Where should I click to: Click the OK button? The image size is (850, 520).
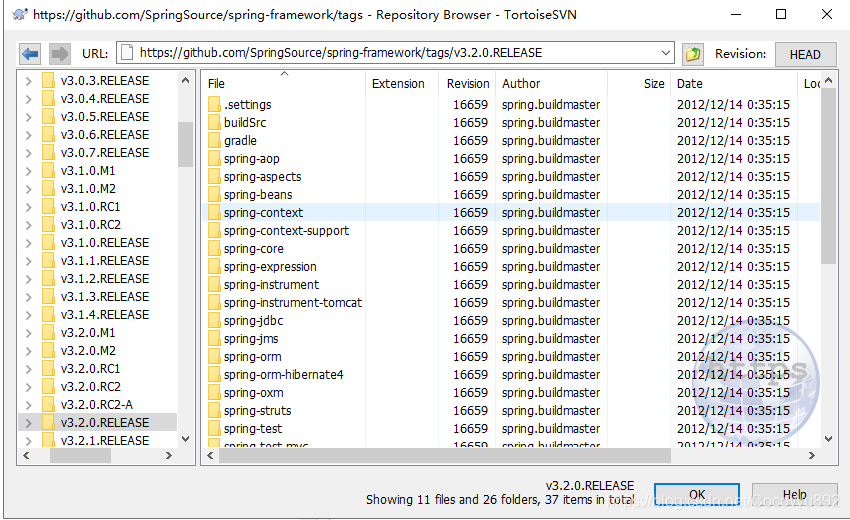(697, 495)
